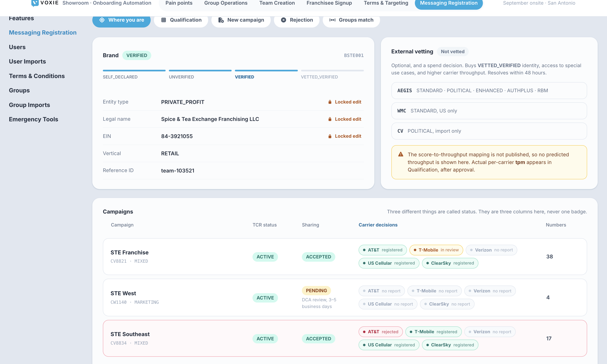Open the Pain points tab
Viewport: 607px width, 364px height.
click(179, 3)
